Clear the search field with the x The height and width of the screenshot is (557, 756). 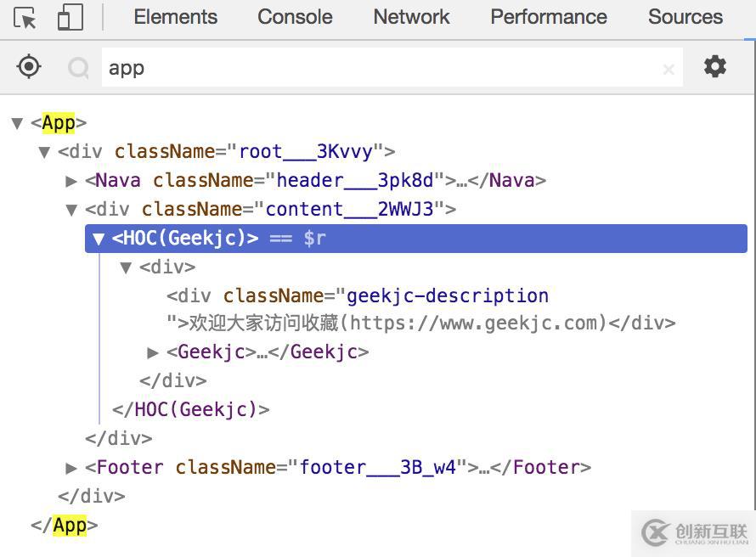coord(669,69)
